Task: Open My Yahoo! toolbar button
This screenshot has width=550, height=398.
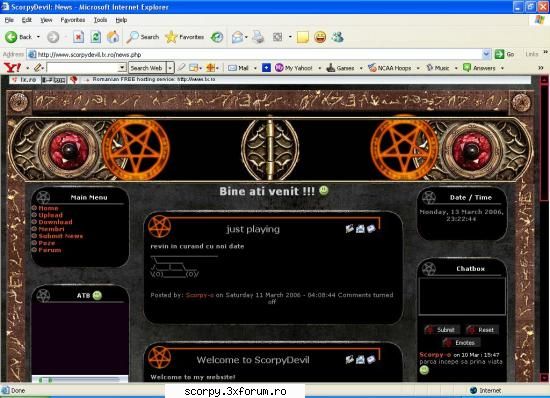Action: 294,68
